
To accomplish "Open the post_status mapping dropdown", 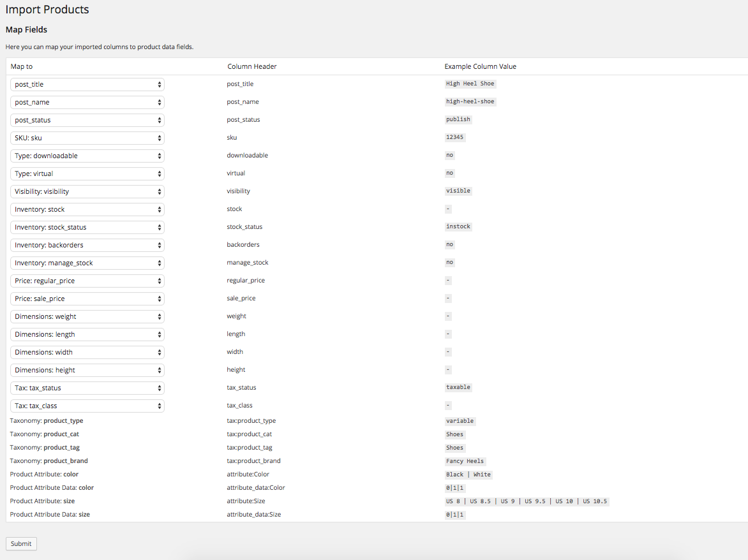I will point(87,120).
